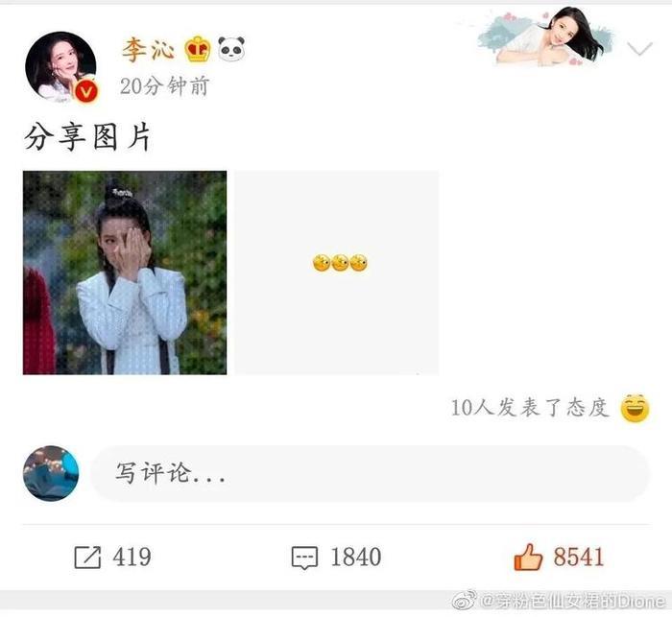Screen dimensions: 672x617
Task: Tap the repost count 419
Action: [132, 557]
